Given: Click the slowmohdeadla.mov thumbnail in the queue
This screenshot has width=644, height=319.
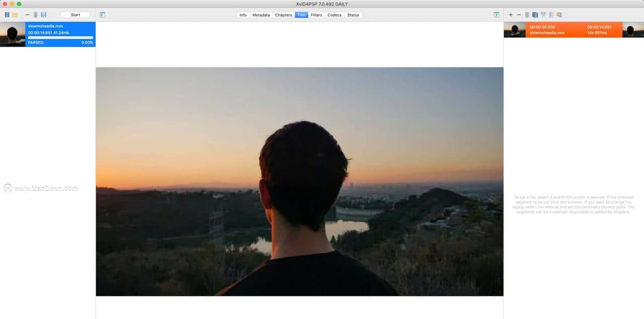Looking at the screenshot, I should pyautogui.click(x=12, y=34).
